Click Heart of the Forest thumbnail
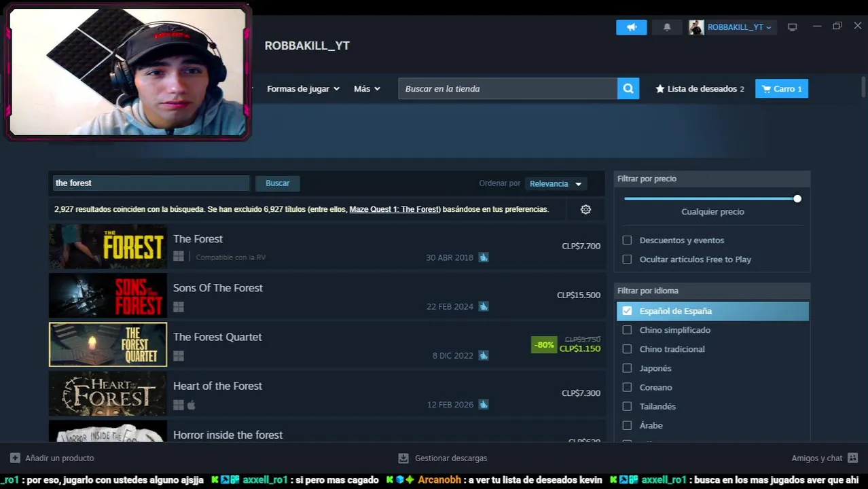This screenshot has height=489, width=868. [107, 393]
